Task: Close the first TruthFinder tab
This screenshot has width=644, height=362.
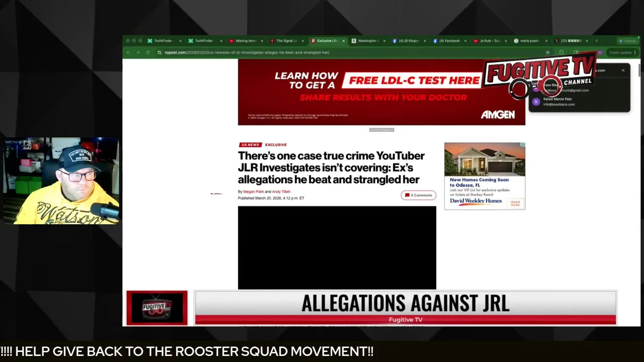Action: (180, 41)
